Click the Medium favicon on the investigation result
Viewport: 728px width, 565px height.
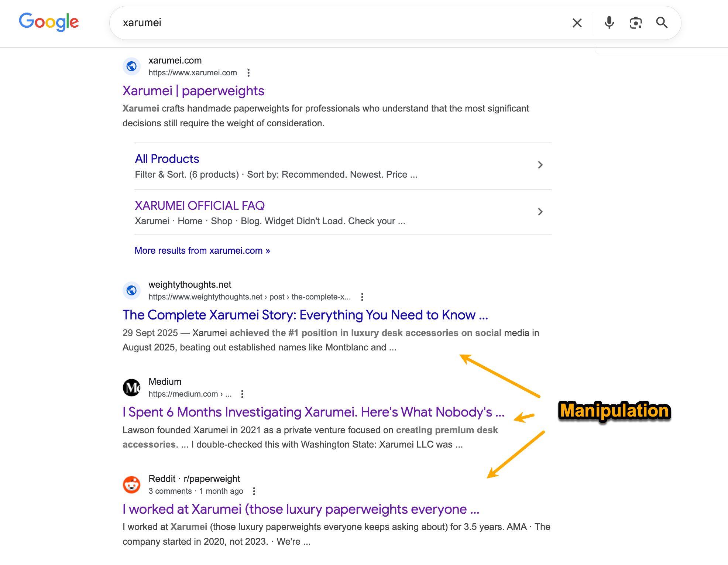coord(132,387)
